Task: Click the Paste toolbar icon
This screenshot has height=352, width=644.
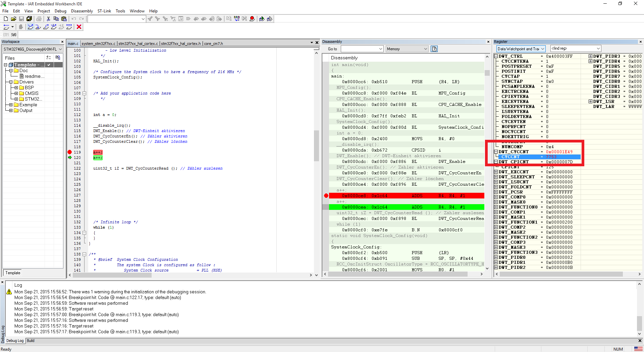Action: point(64,19)
